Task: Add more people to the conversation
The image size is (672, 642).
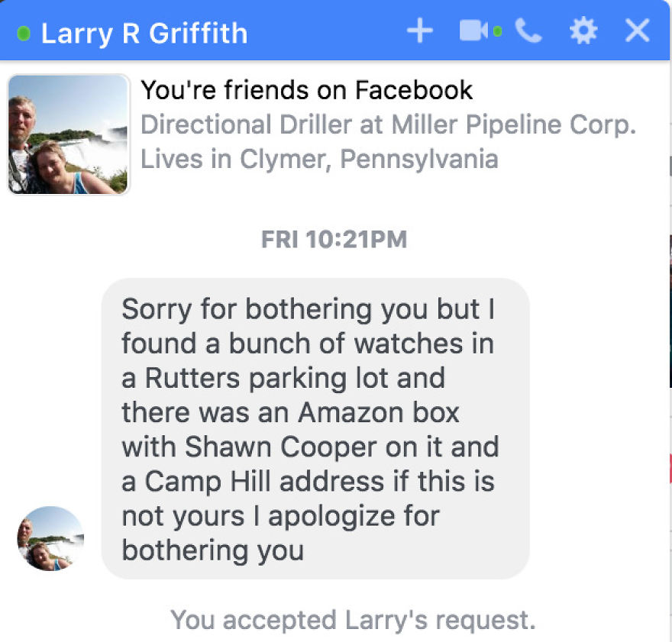Action: click(419, 31)
